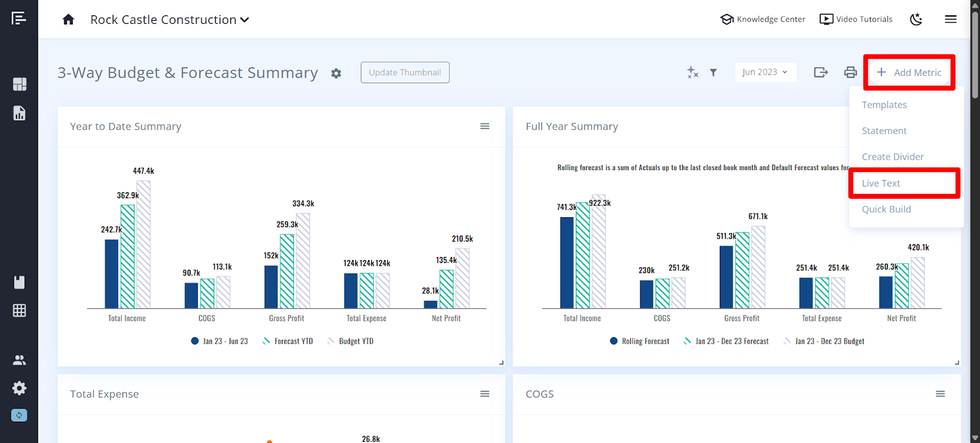This screenshot has height=443, width=980.
Task: Click the bookmark icon in the left sidebar
Action: 20,282
